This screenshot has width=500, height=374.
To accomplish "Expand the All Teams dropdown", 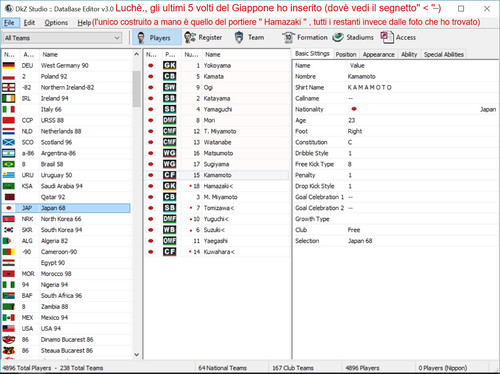I will coord(62,38).
